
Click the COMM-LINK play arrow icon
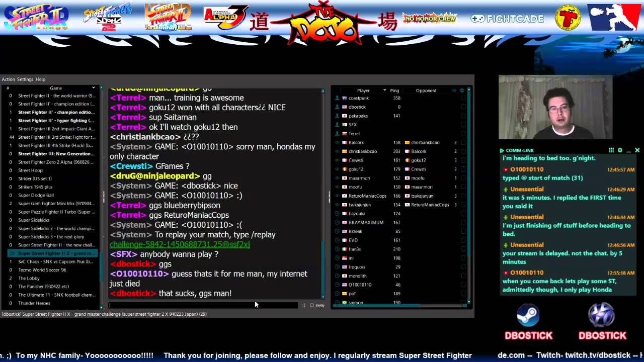click(502, 150)
